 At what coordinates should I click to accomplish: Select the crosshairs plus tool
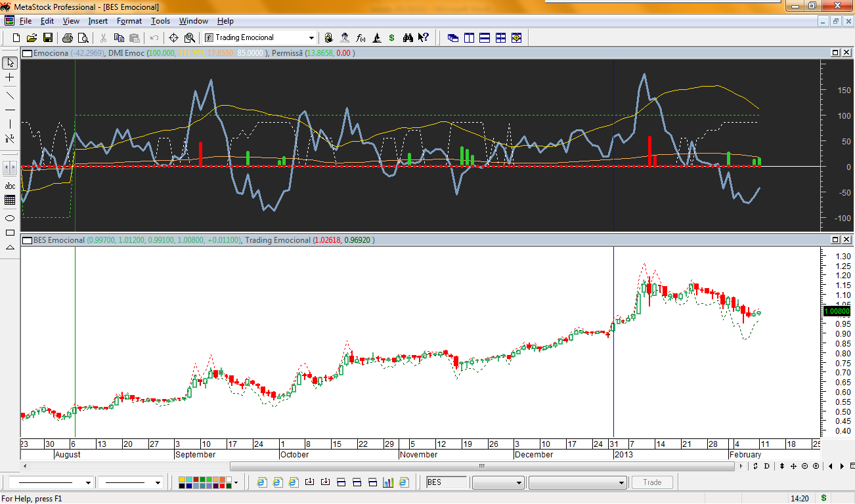pos(10,77)
